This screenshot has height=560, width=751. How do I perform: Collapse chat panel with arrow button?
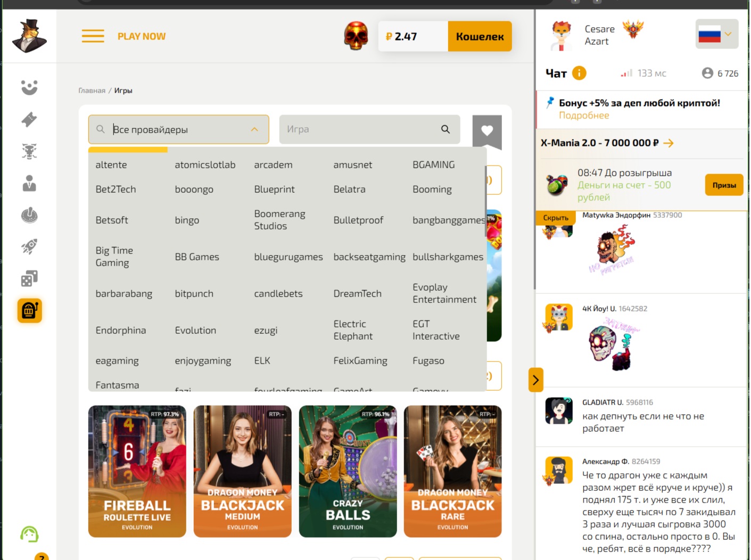(x=535, y=380)
